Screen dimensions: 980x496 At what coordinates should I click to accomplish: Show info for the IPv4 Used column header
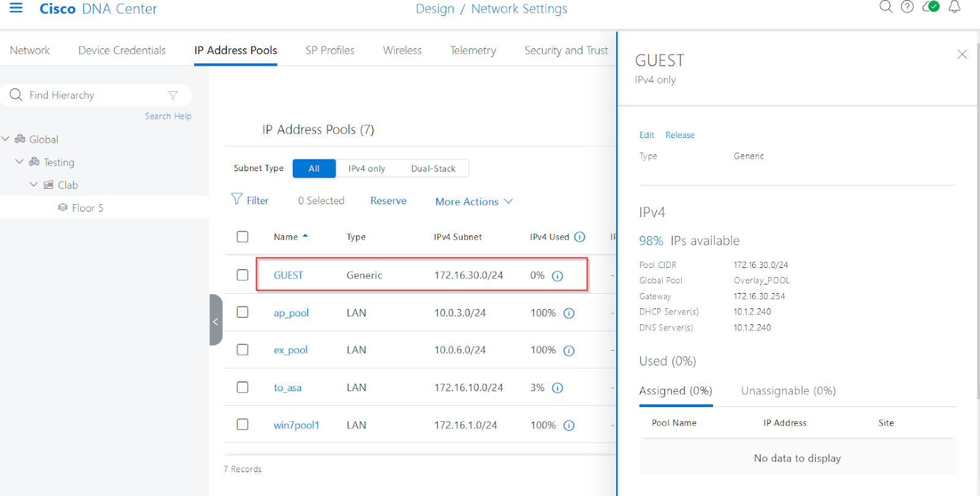pos(579,237)
